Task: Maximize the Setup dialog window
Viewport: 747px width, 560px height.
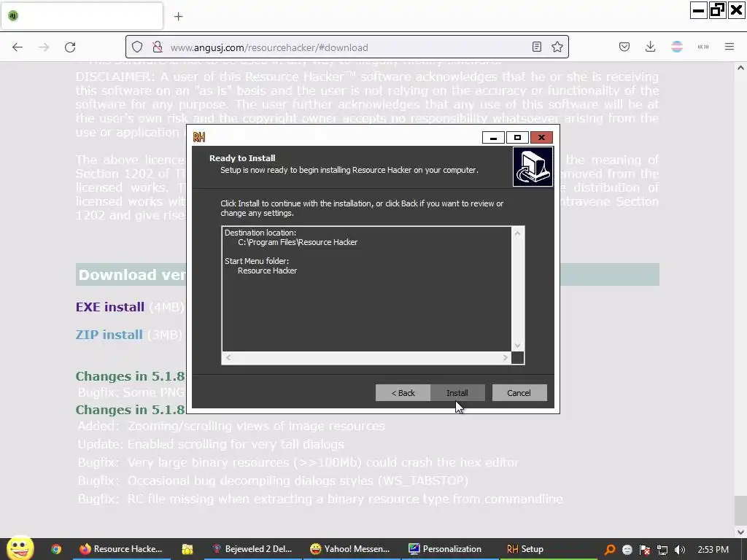Action: click(517, 138)
